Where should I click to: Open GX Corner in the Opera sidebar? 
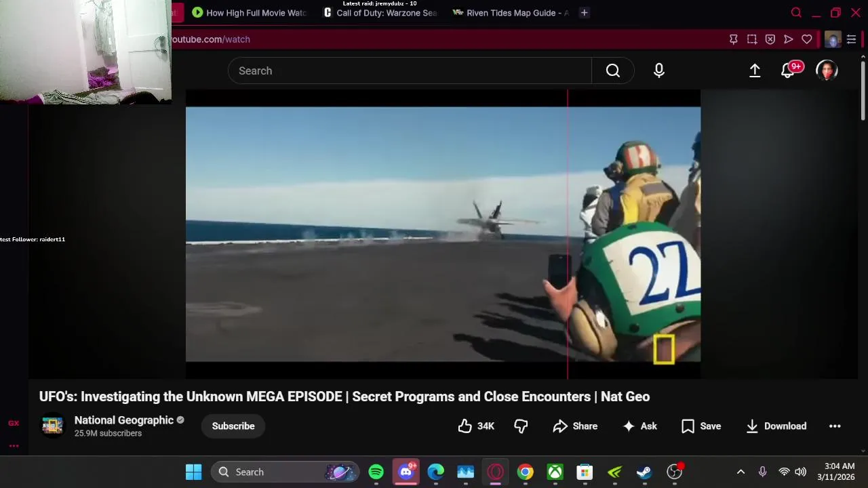pyautogui.click(x=14, y=424)
